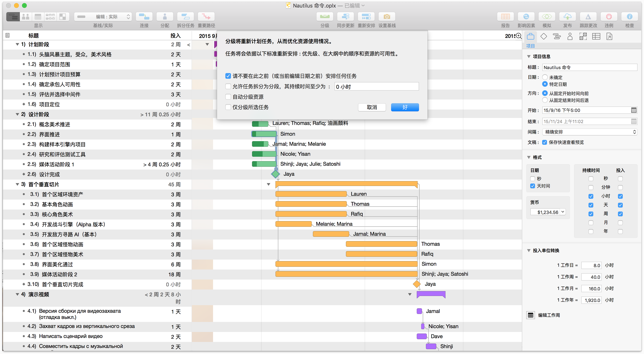Enable the 自动分级资源 checkbox

tap(228, 97)
